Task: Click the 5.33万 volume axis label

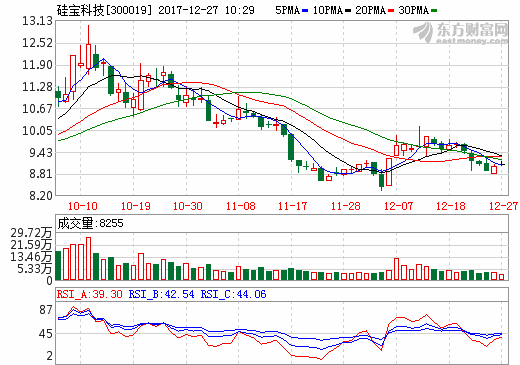Action: pyautogui.click(x=35, y=269)
